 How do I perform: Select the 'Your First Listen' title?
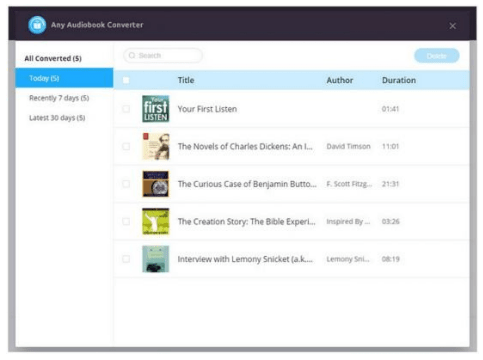pos(207,109)
